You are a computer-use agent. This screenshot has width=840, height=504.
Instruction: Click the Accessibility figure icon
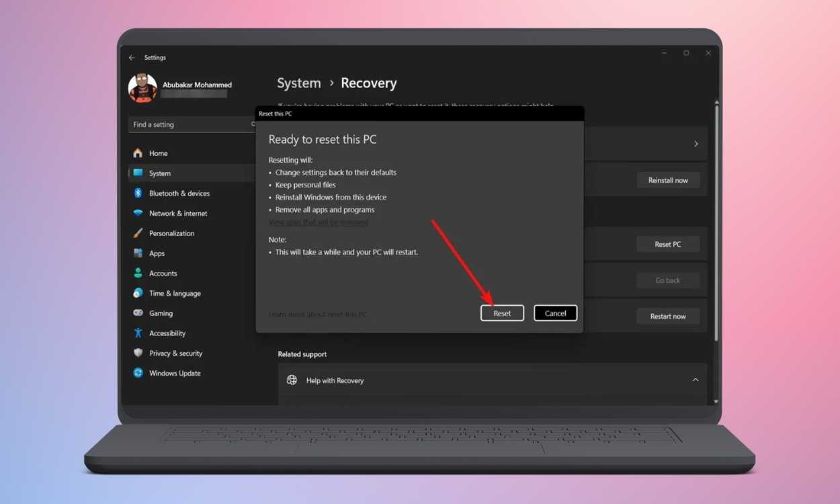pyautogui.click(x=138, y=333)
